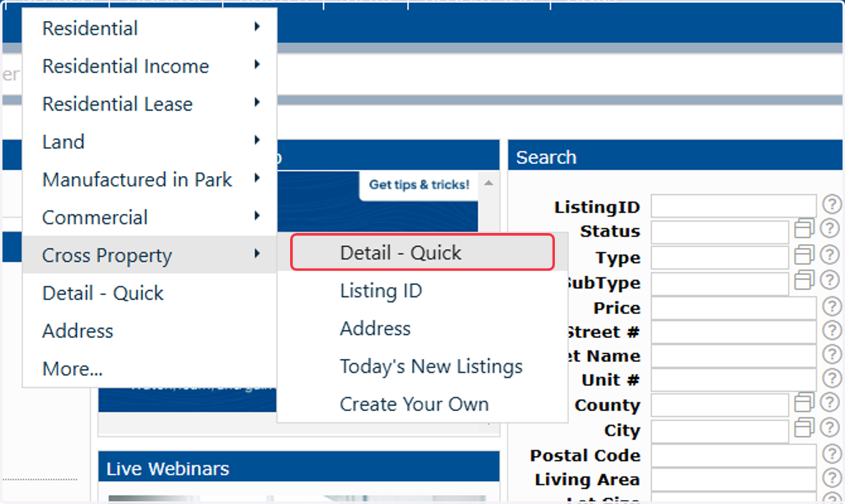Select Detail - Quick in Cross Property submenu

[423, 253]
